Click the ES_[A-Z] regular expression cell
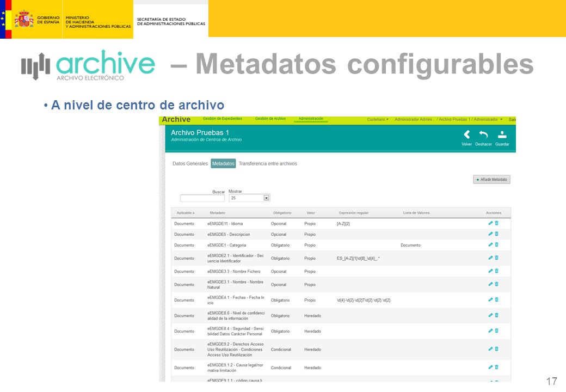This screenshot has width=566, height=392. point(358,259)
